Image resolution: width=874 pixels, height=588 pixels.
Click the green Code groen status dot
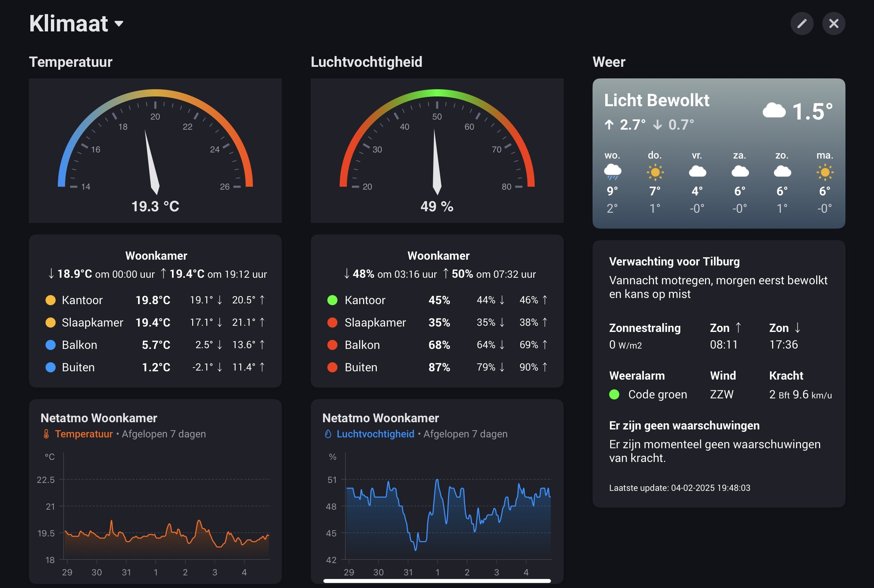614,394
